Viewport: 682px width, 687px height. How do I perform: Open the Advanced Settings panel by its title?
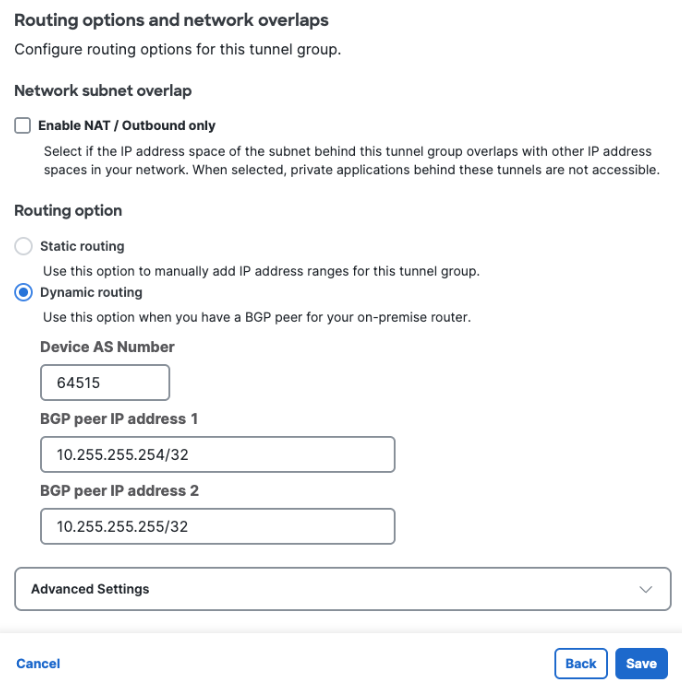click(90, 589)
